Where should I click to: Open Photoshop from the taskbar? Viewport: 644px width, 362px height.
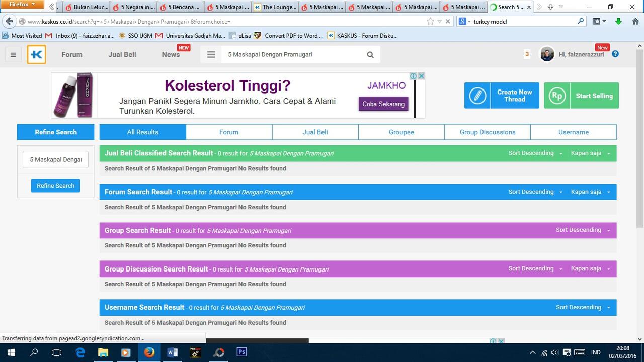[x=242, y=352]
